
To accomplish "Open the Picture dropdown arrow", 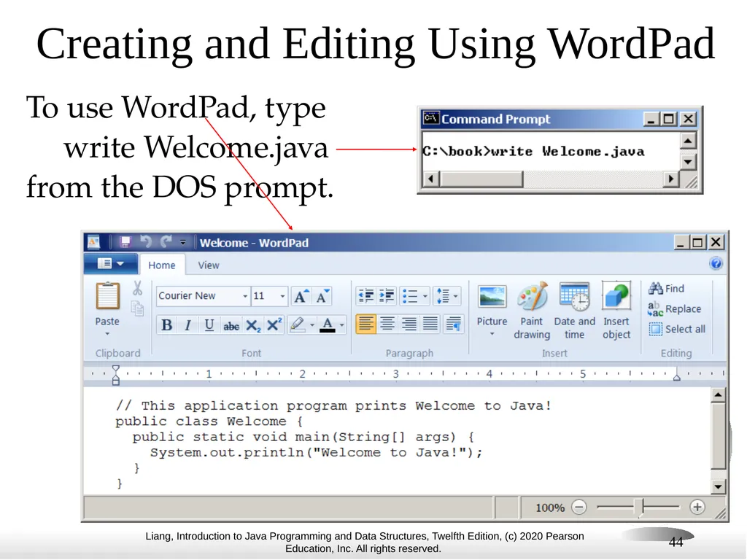I will 492,334.
